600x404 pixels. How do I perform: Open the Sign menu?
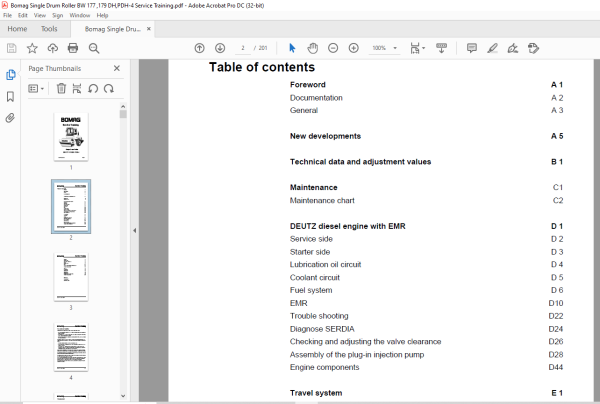[x=57, y=15]
